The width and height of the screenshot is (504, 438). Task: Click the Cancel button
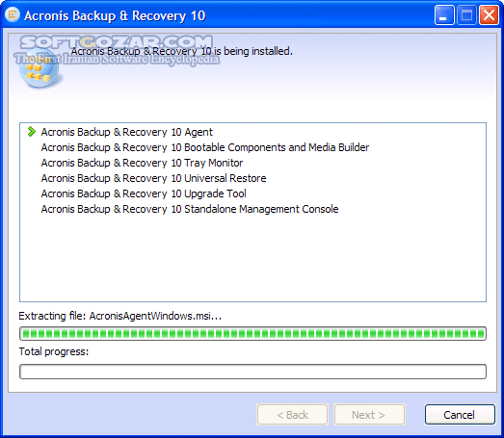click(x=460, y=415)
